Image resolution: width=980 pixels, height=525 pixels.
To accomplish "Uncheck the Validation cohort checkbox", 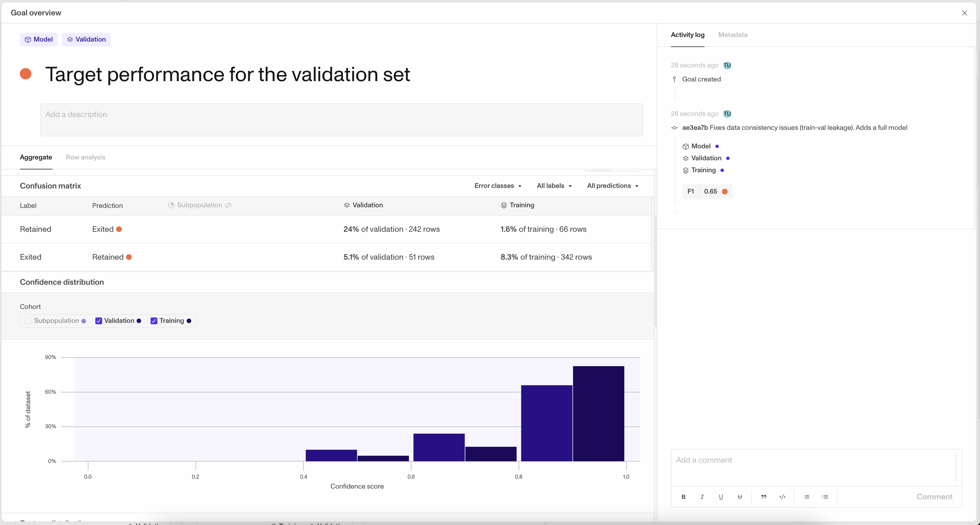I will pyautogui.click(x=98, y=321).
